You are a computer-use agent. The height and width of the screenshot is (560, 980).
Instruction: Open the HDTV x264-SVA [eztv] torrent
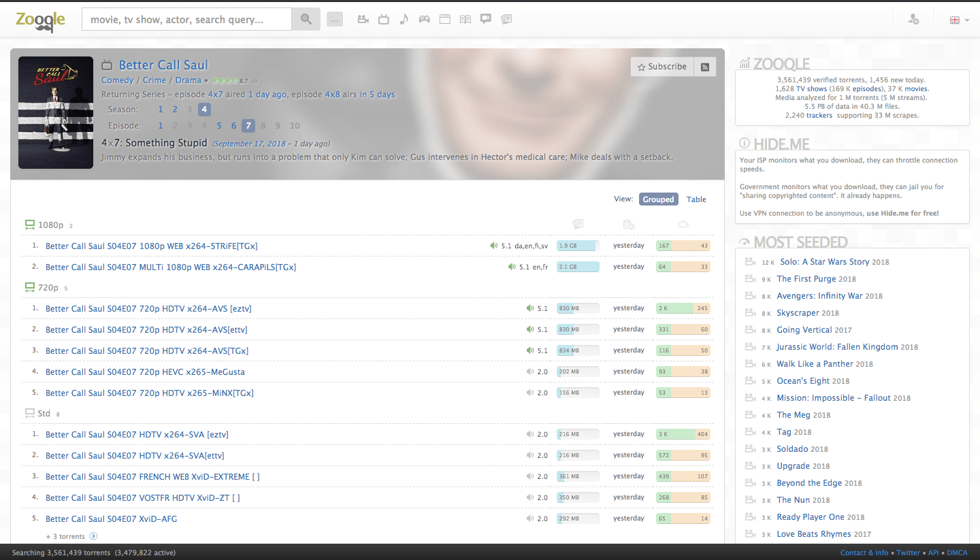137,435
